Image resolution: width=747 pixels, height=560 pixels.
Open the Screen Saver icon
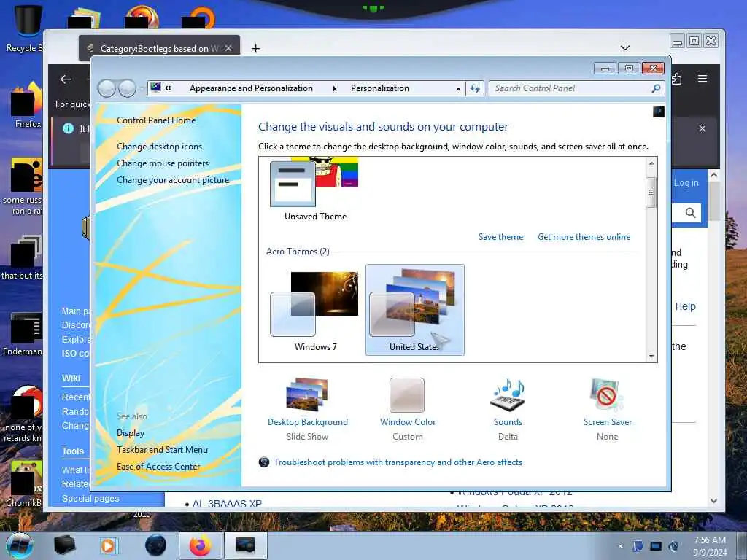click(607, 394)
